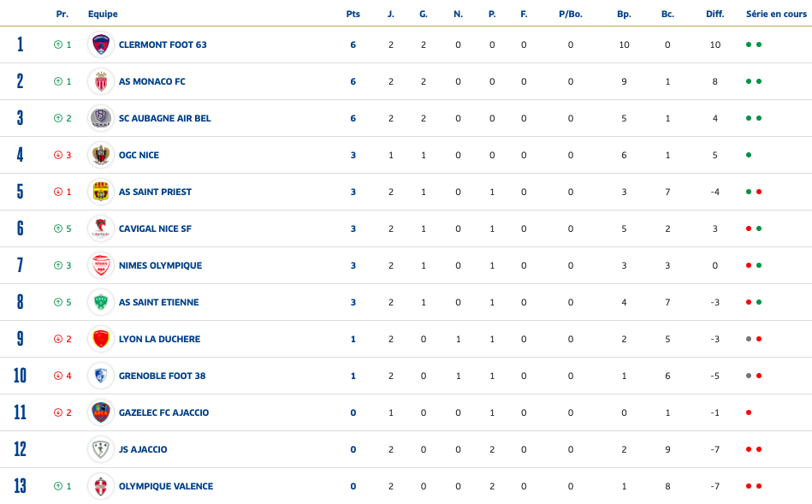Click the AS Monaco FC logo
The height and width of the screenshot is (504, 812).
click(101, 81)
